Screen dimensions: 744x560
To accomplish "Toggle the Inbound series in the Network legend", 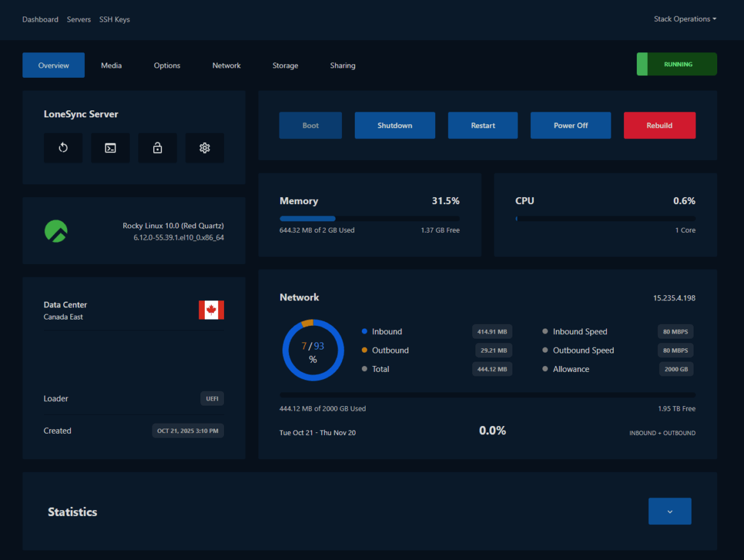I will click(x=387, y=331).
